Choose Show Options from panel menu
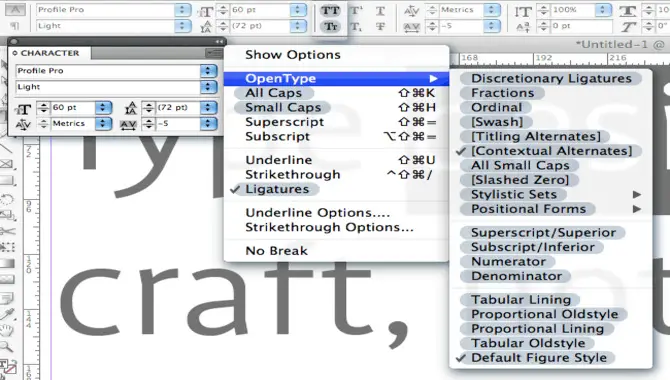670x380 pixels. click(293, 55)
